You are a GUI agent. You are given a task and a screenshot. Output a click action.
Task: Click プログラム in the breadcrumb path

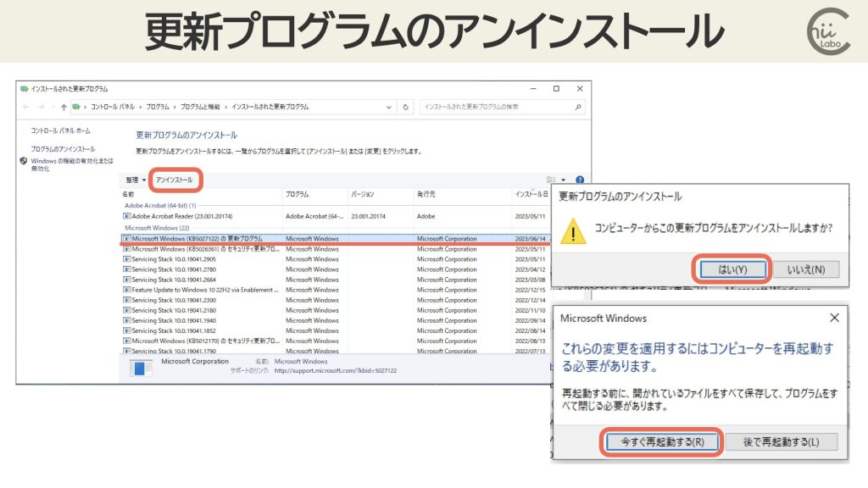(x=158, y=107)
